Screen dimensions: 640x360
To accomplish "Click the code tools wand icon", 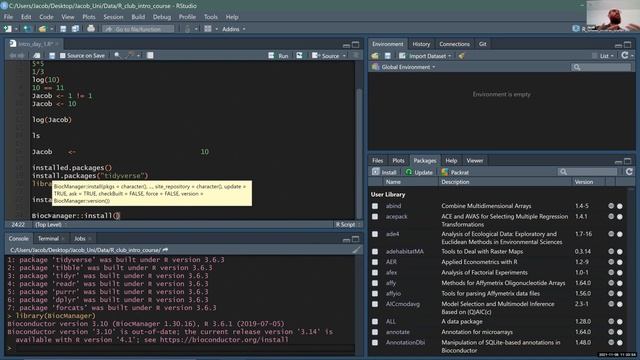I will pos(130,55).
